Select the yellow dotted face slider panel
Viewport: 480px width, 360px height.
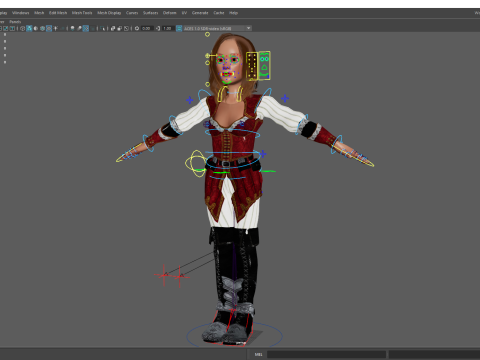tap(252, 66)
